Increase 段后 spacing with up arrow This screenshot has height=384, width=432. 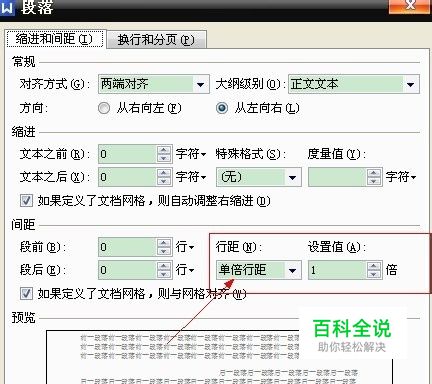pyautogui.click(x=164, y=266)
